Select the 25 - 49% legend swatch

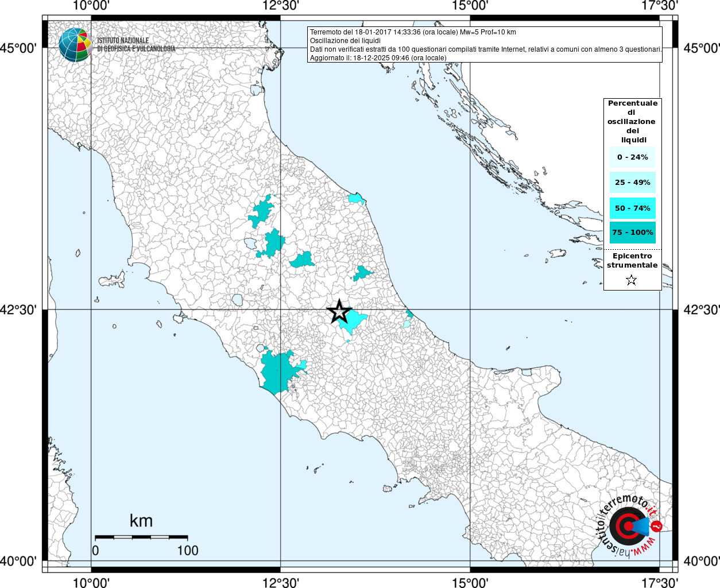coord(632,183)
